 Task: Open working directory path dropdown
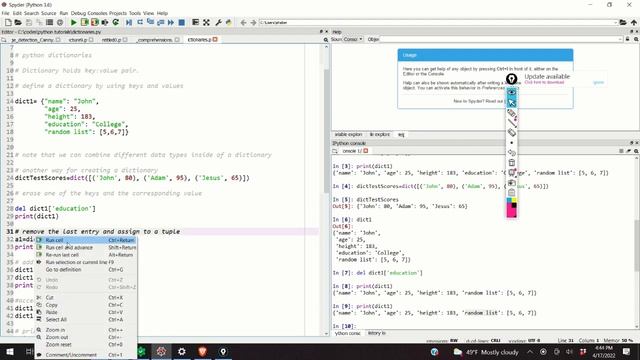tap(615, 22)
